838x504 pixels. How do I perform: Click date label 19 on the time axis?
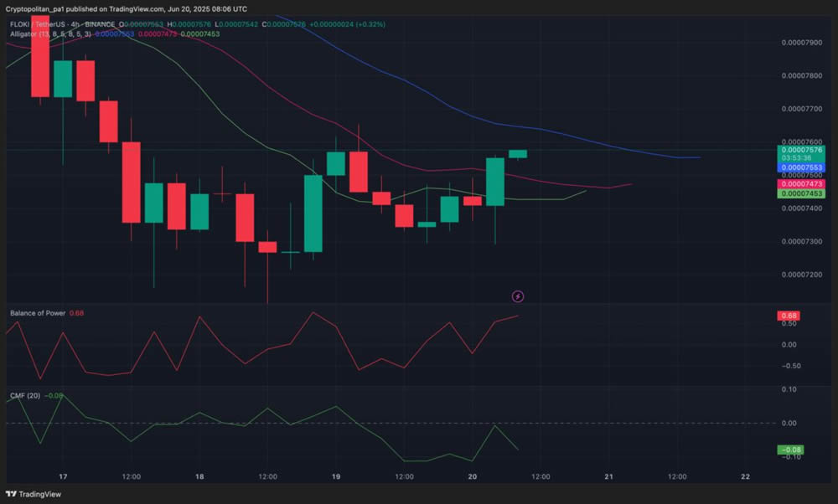tap(335, 476)
